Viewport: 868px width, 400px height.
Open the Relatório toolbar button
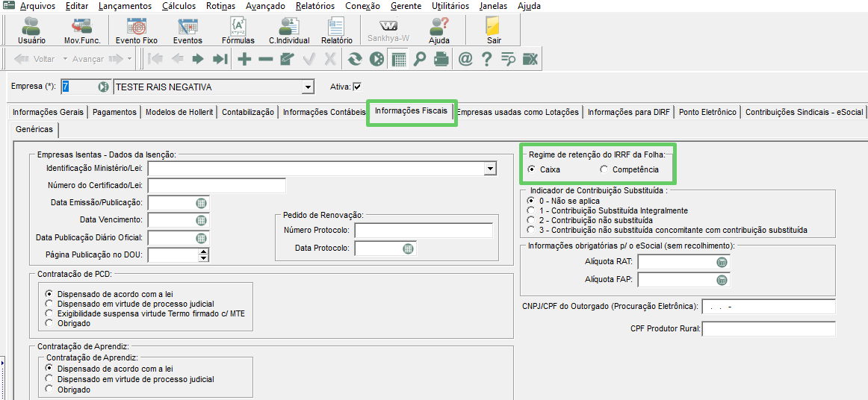tap(337, 31)
